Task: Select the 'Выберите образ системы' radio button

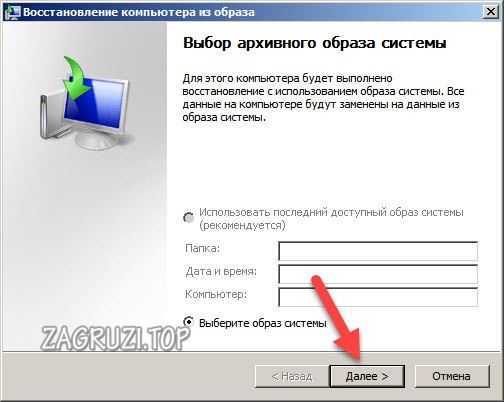Action: pos(189,322)
